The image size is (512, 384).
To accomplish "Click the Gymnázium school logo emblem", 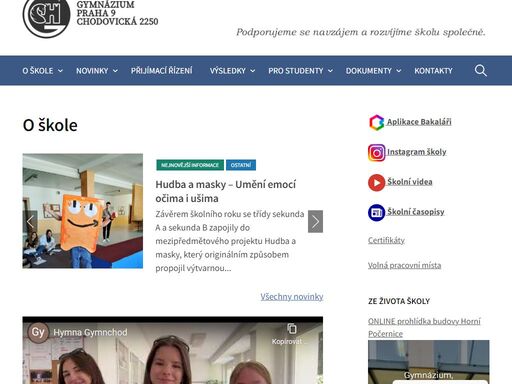I will pos(46,18).
